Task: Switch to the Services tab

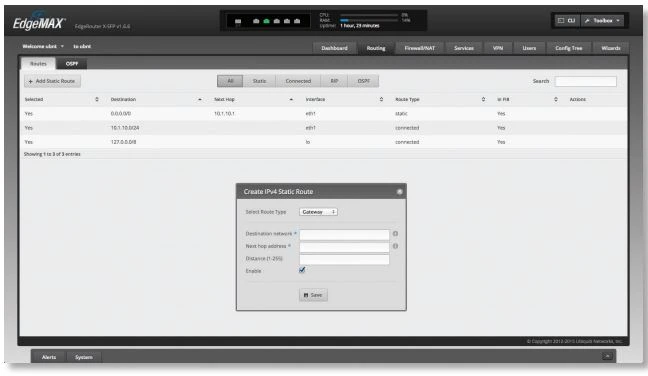Action: point(464,48)
